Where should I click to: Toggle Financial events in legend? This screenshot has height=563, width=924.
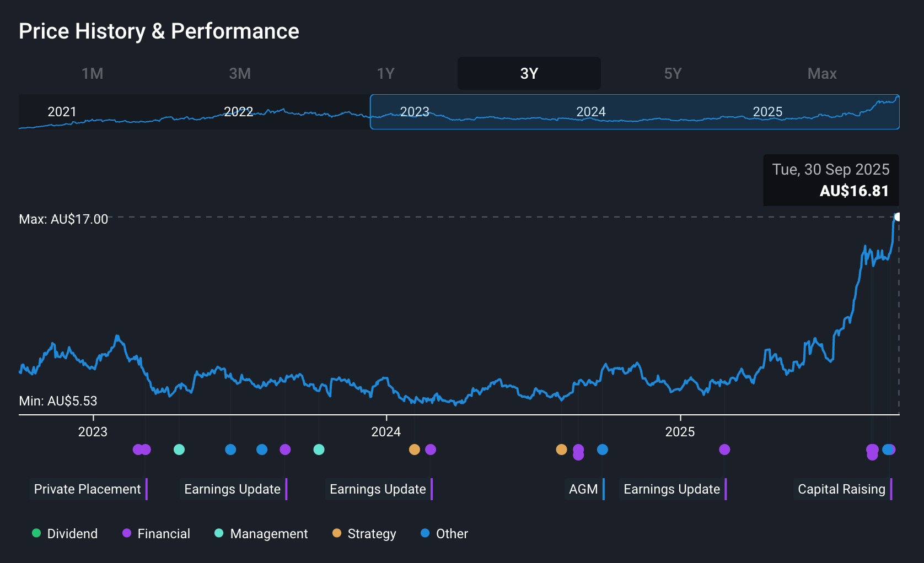(x=156, y=533)
